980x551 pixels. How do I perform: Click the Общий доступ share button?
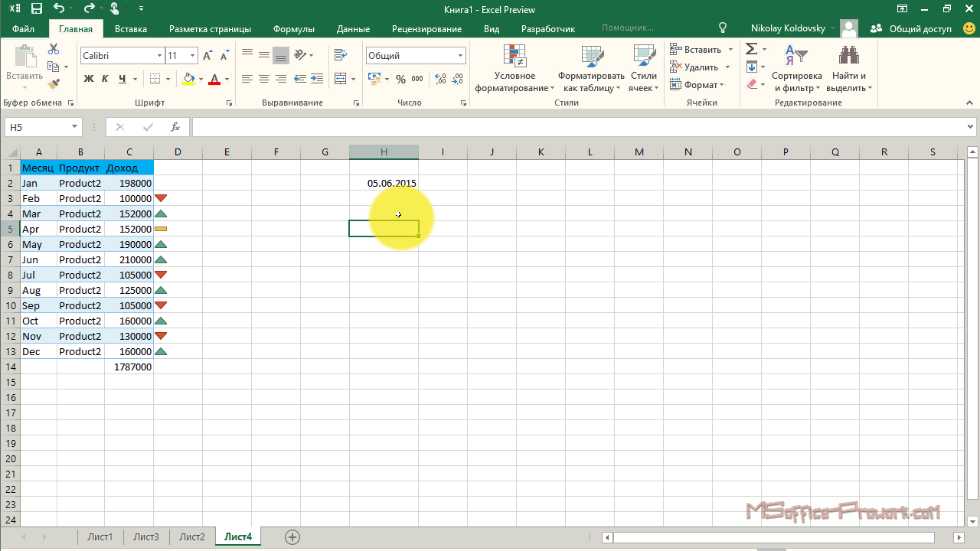click(911, 29)
